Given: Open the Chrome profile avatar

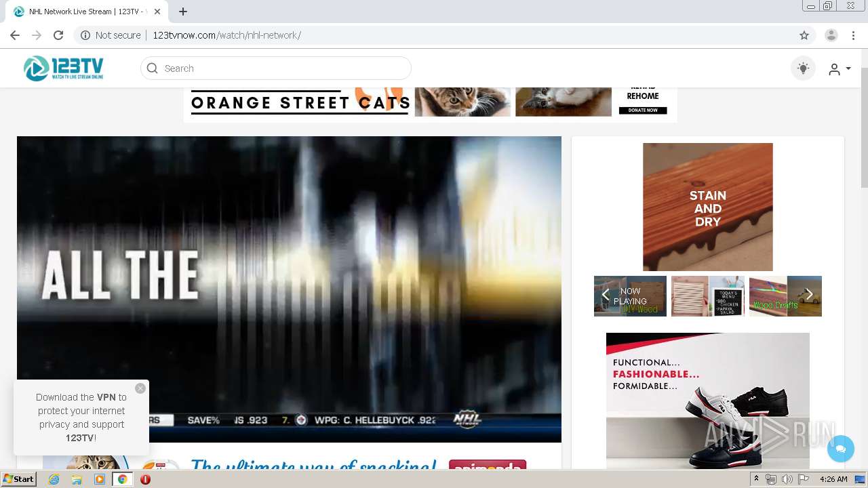Looking at the screenshot, I should tap(831, 35).
